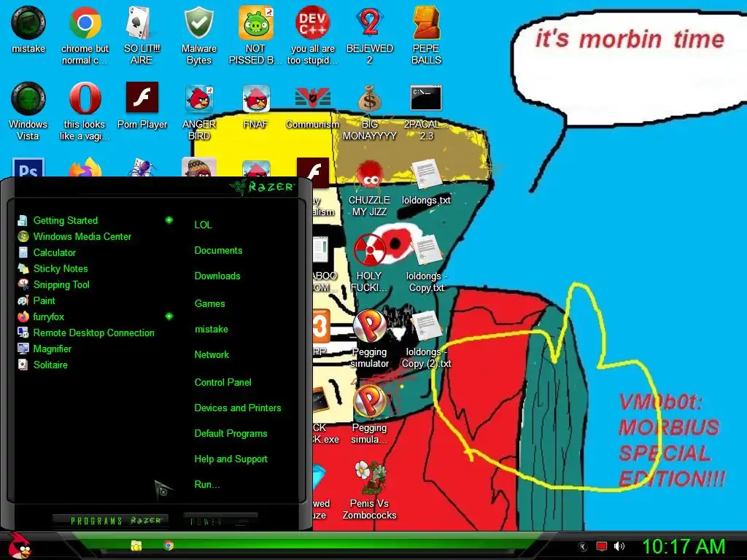Show hidden tray icons arrow
The image size is (747, 560).
pyautogui.click(x=583, y=547)
